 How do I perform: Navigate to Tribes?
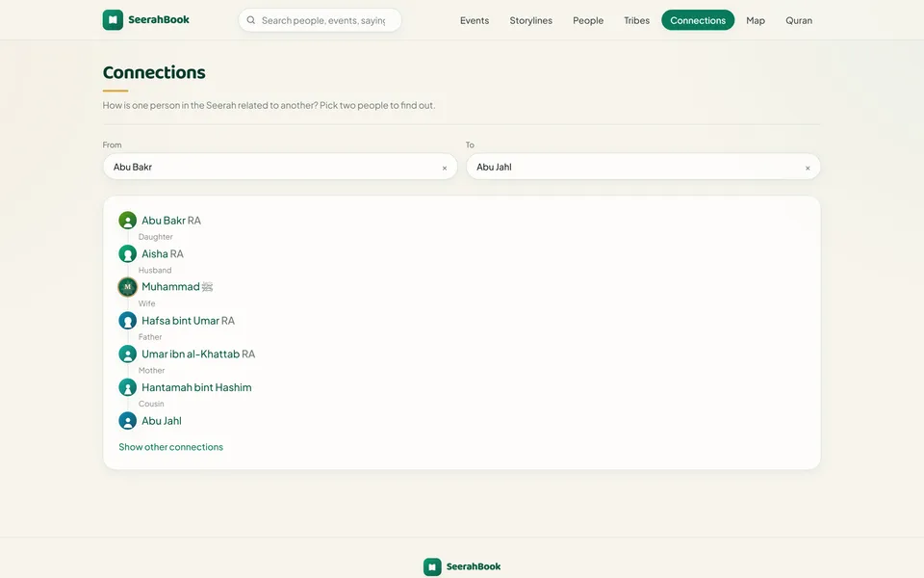tap(636, 20)
